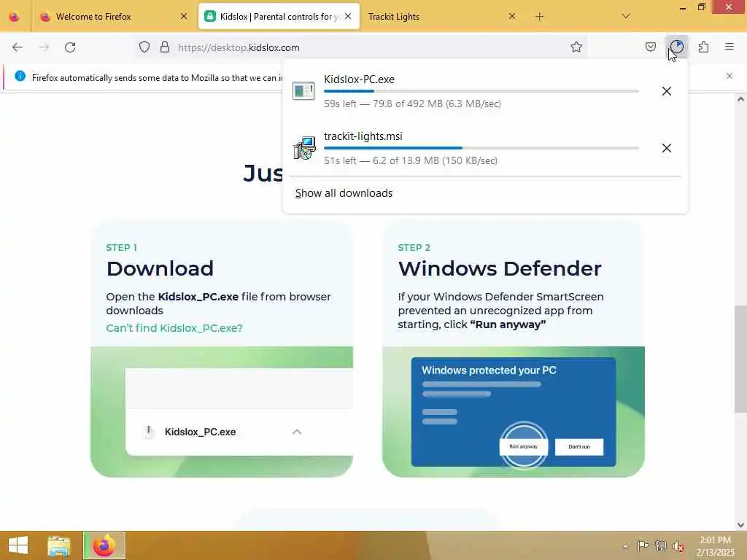Screen dimensions: 747x560
Task: Click the muted volume tray icon
Action: (678, 545)
